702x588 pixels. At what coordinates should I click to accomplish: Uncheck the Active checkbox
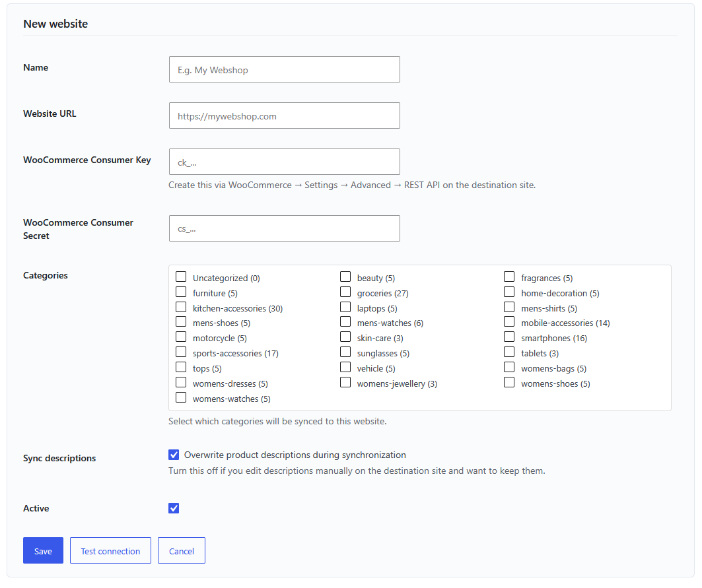point(174,508)
